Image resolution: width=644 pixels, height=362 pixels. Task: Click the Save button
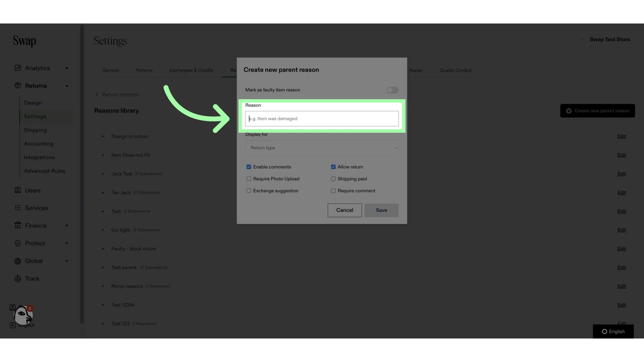pyautogui.click(x=382, y=210)
